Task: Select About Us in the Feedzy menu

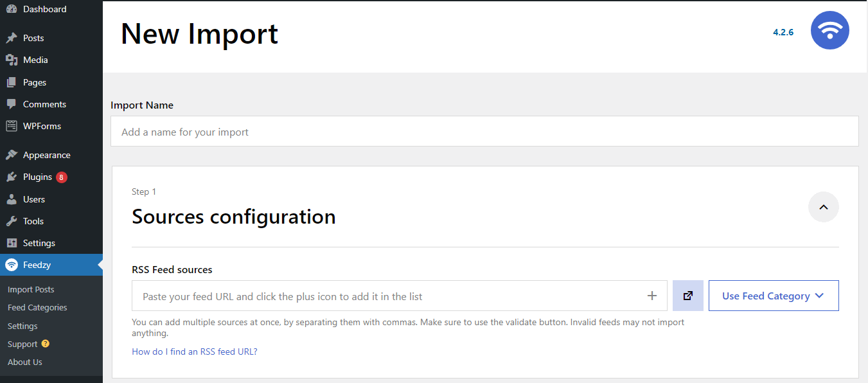Action: click(24, 362)
